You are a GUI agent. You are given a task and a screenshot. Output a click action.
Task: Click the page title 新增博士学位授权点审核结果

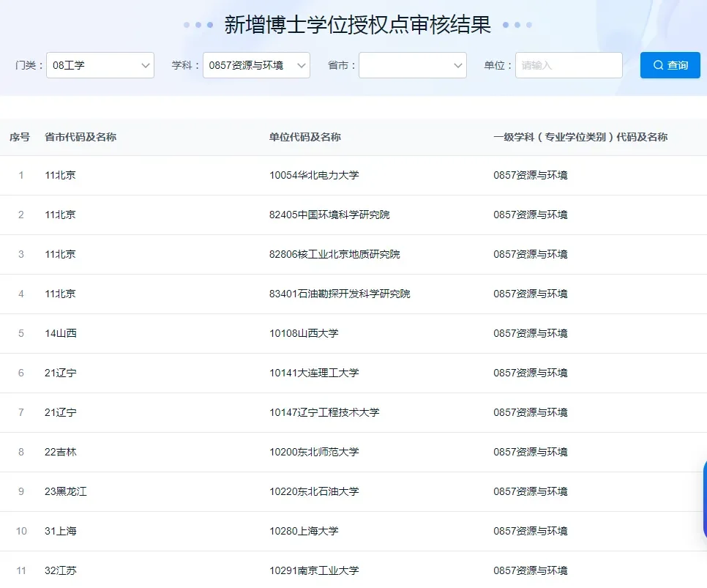point(358,24)
